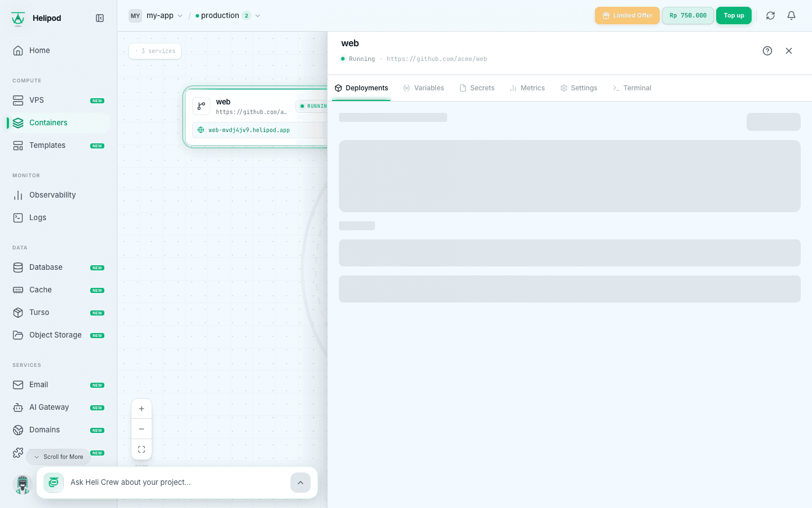Viewport: 812px width, 508px height.
Task: Open notifications bell
Action: click(791, 16)
